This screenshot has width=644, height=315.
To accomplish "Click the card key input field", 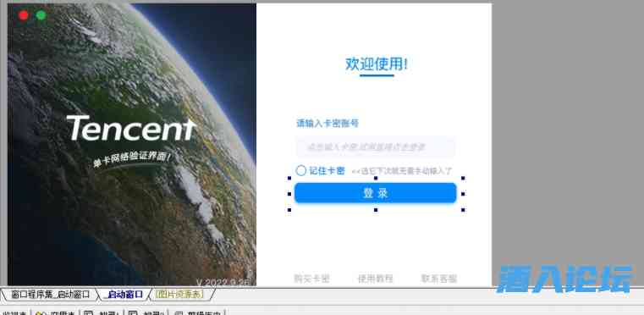I will [x=376, y=146].
